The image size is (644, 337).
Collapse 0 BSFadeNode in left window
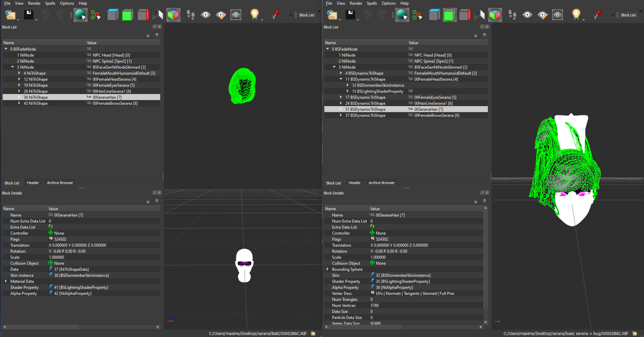[x=6, y=49]
